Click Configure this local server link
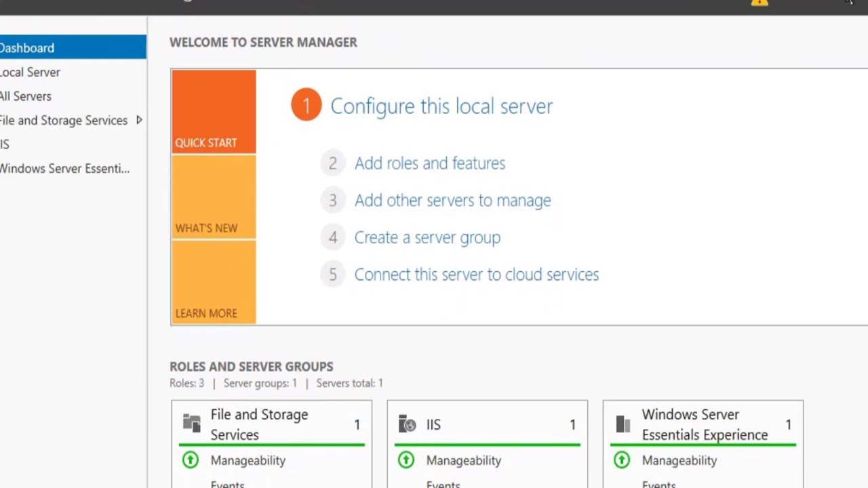868x488 pixels. pyautogui.click(x=441, y=106)
